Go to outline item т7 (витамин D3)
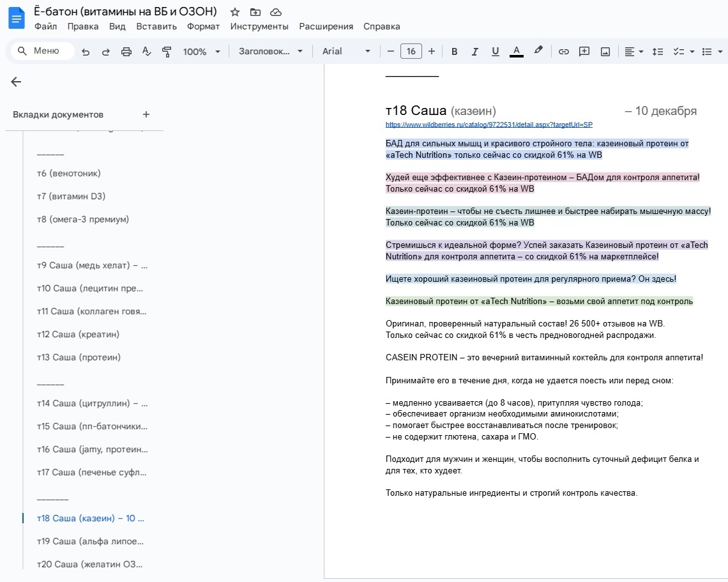The height and width of the screenshot is (582, 728). coord(71,196)
